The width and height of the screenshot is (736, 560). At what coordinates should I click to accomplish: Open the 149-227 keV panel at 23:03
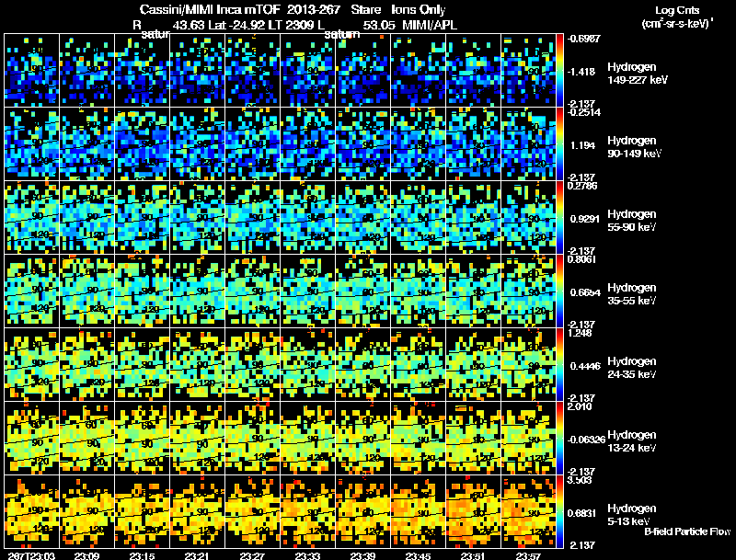31,70
